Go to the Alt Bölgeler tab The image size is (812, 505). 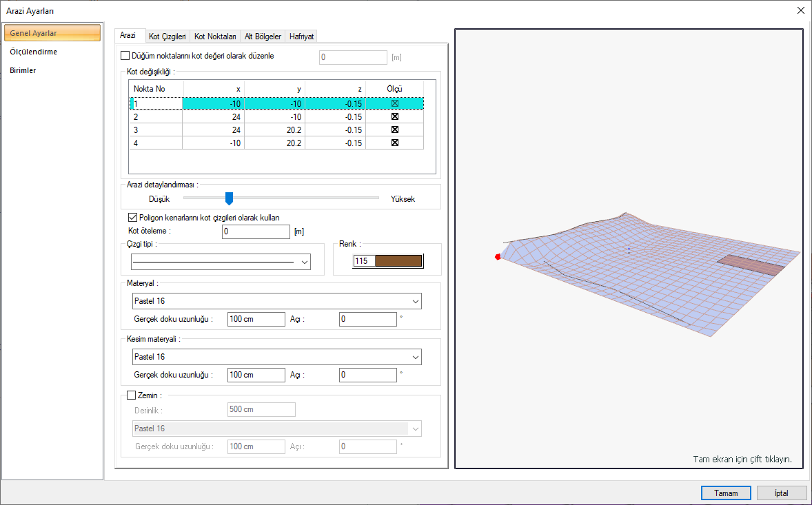[263, 37]
